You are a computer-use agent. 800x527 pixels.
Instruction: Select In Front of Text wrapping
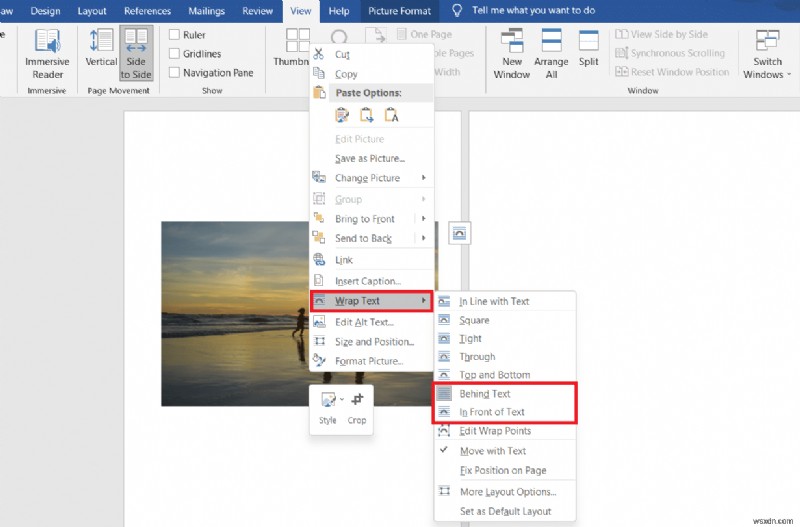point(505,412)
